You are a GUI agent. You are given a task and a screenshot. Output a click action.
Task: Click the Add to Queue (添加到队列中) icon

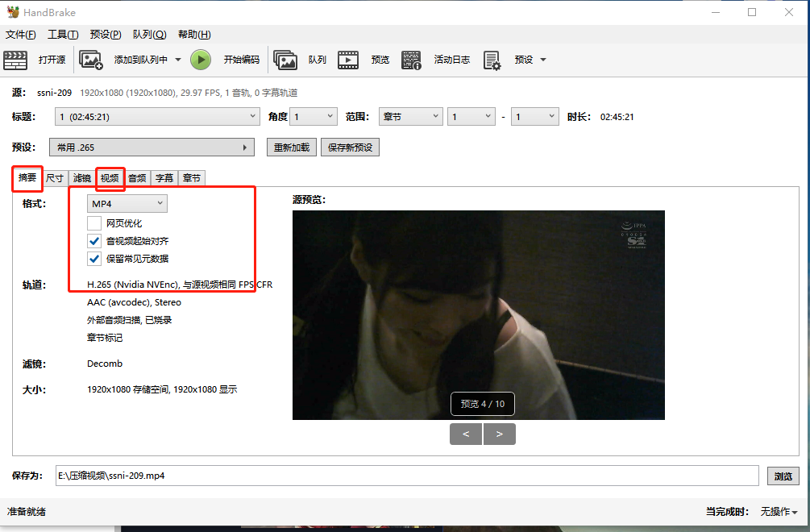tap(91, 60)
